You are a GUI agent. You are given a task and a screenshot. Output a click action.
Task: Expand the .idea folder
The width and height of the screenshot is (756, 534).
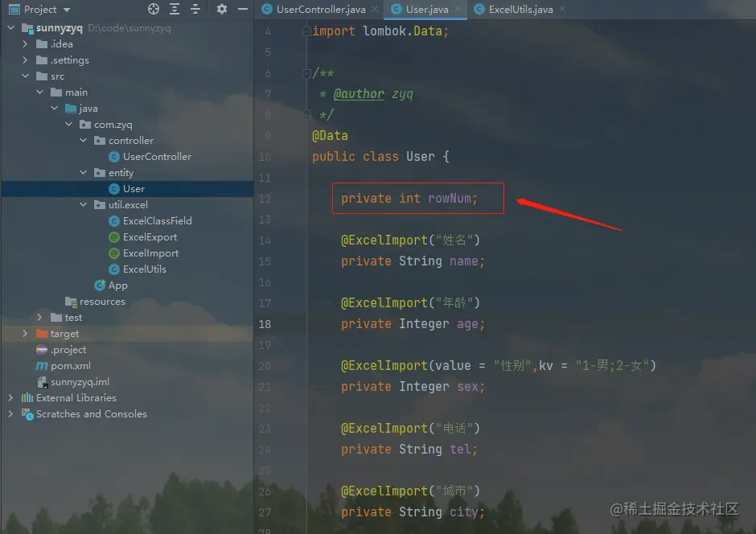[x=25, y=44]
